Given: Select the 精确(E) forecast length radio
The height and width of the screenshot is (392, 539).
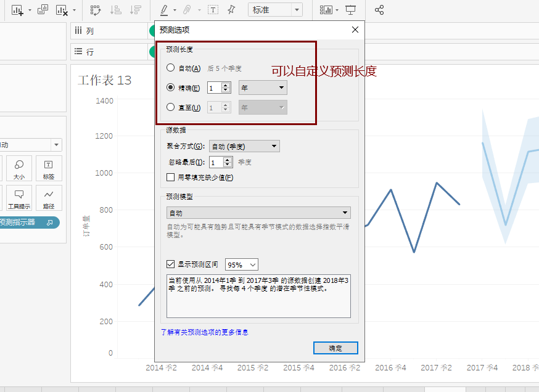Looking at the screenshot, I should pos(170,88).
